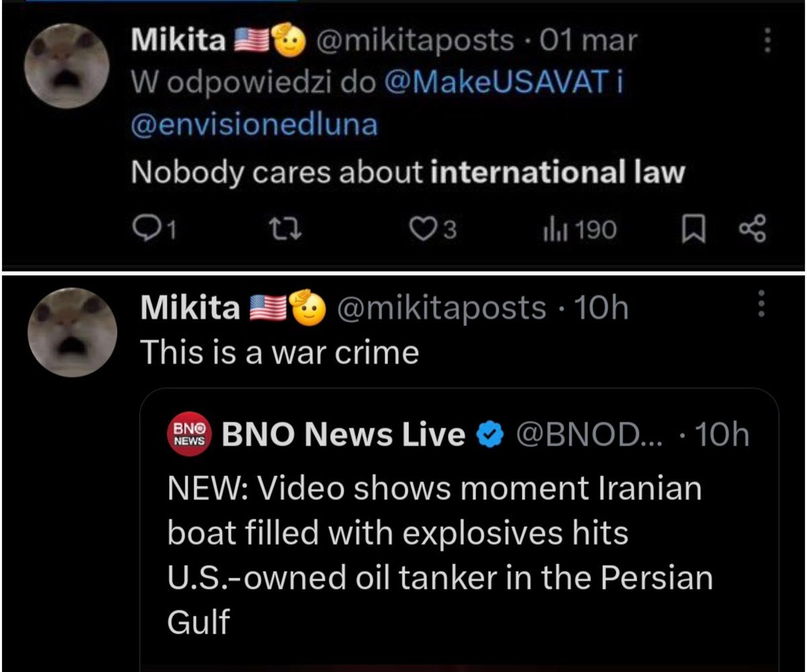
Task: Click the Mikita display name on war crime tweet
Action: point(190,307)
